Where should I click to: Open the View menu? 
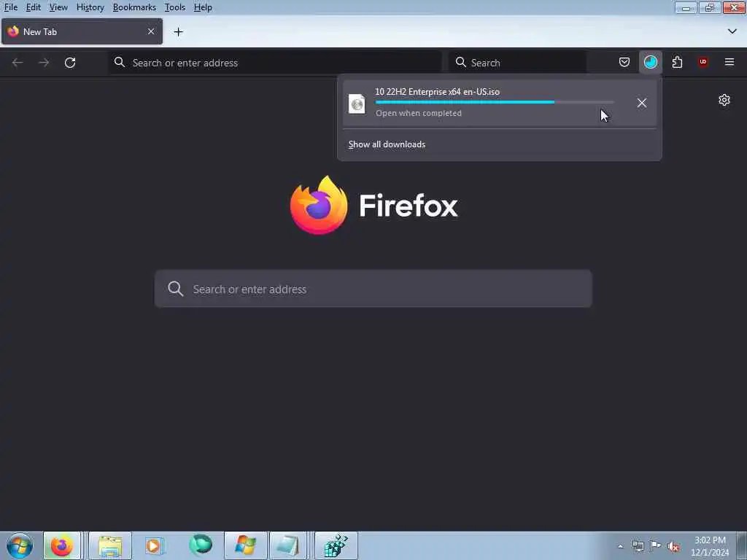click(58, 7)
